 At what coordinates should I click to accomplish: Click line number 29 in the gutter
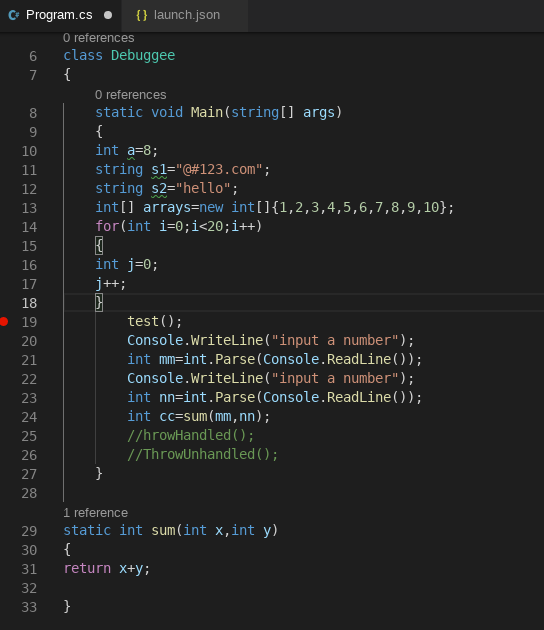pyautogui.click(x=29, y=531)
